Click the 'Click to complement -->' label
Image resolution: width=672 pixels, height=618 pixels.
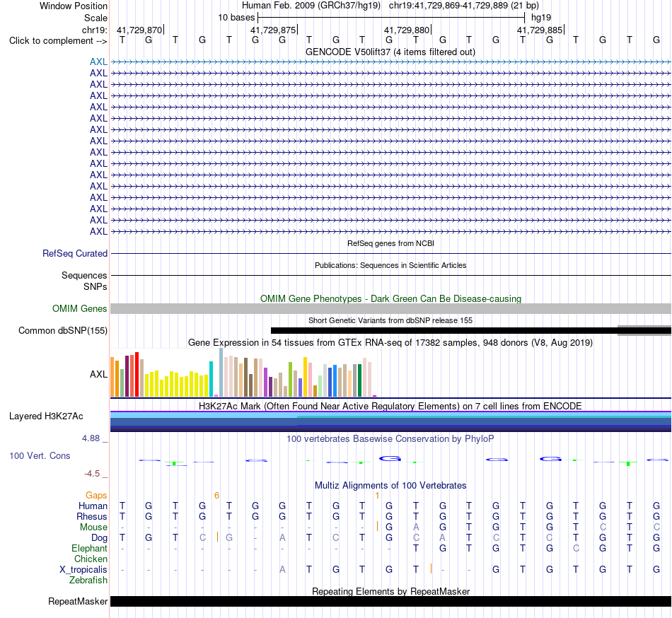(58, 41)
